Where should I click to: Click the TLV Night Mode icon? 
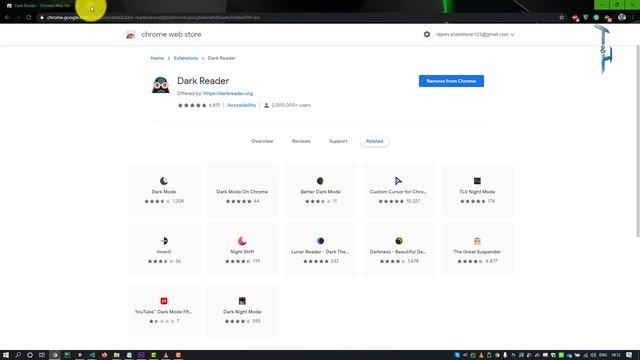477,181
